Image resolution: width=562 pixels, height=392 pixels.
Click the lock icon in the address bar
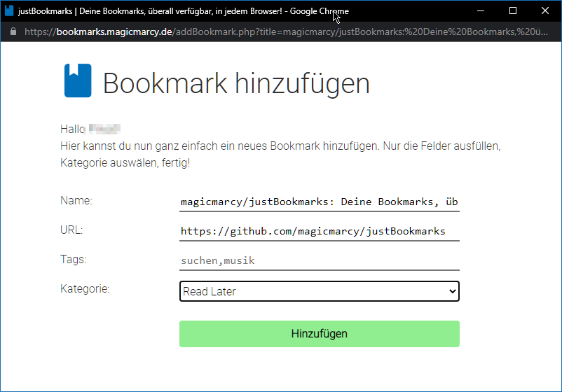[x=13, y=31]
